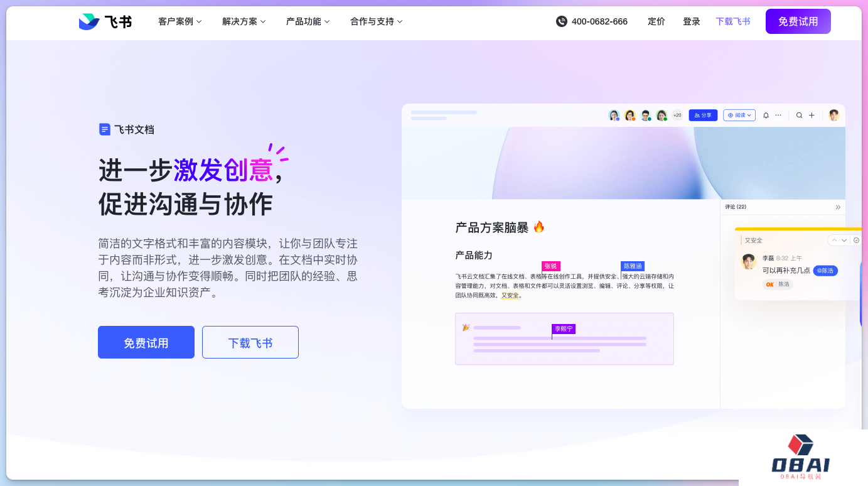Open the 合作与支持 menu
This screenshot has width=868, height=486.
coord(376,21)
